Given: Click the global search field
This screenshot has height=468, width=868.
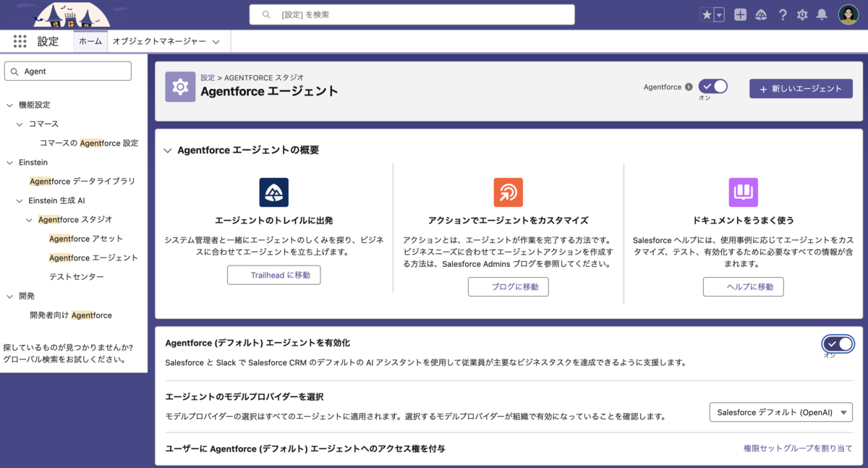Looking at the screenshot, I should [412, 14].
